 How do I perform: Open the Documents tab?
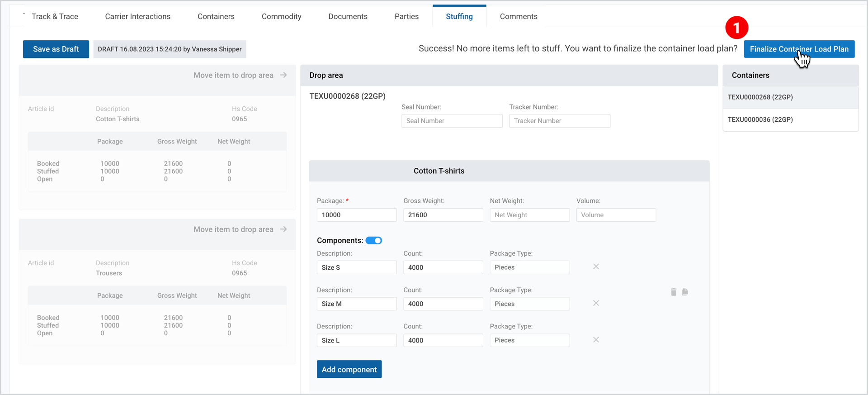(x=348, y=16)
